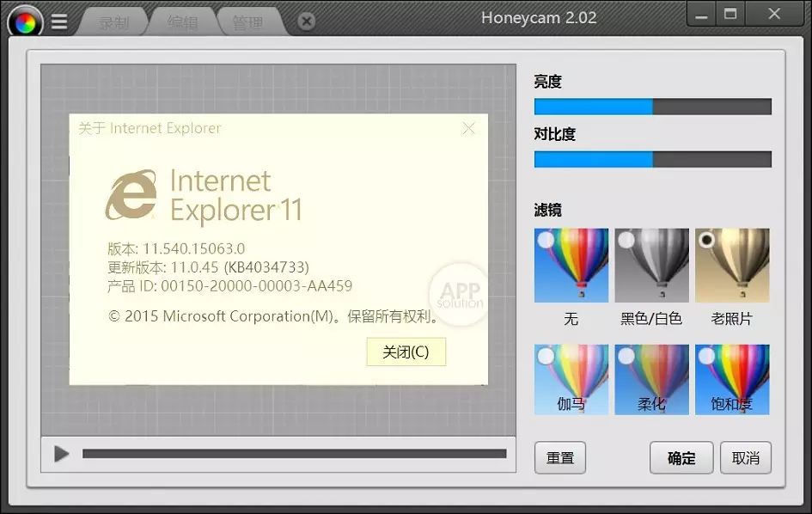Click the 重置 reset button
Viewport: 812px width, 514px height.
(559, 457)
